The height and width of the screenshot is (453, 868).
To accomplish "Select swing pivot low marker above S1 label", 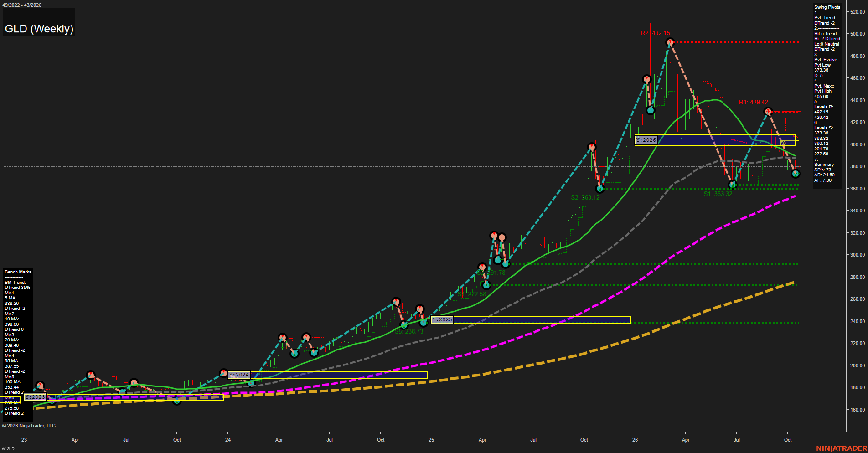I will 733,185.
